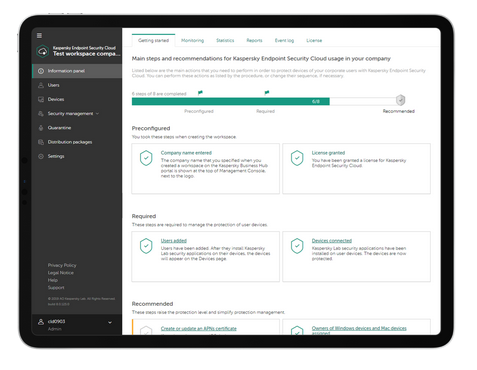Open the Legal Notice link

point(61,273)
